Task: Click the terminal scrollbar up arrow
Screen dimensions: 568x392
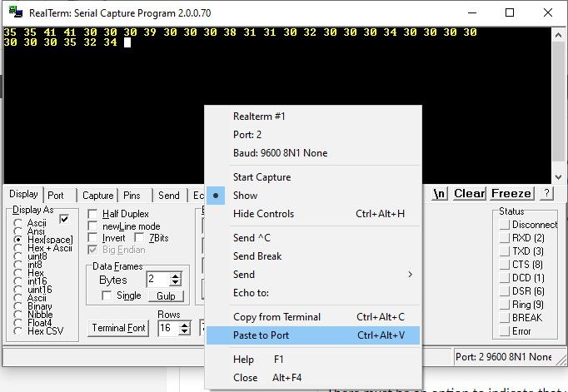Action: (x=558, y=36)
